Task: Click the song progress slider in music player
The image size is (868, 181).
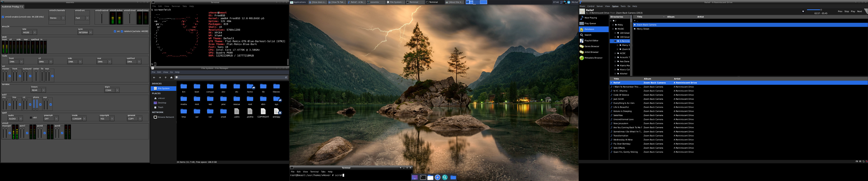Action: [x=821, y=10]
